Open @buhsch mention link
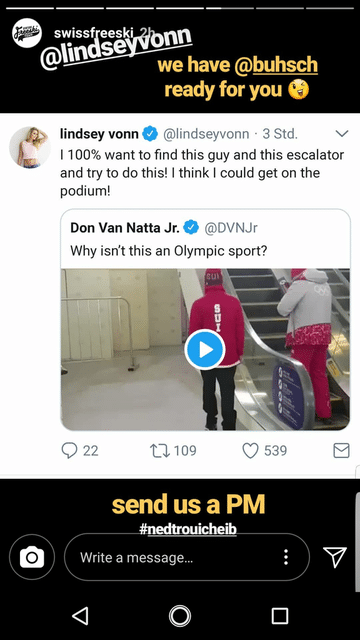360x640 pixels. [x=276, y=65]
